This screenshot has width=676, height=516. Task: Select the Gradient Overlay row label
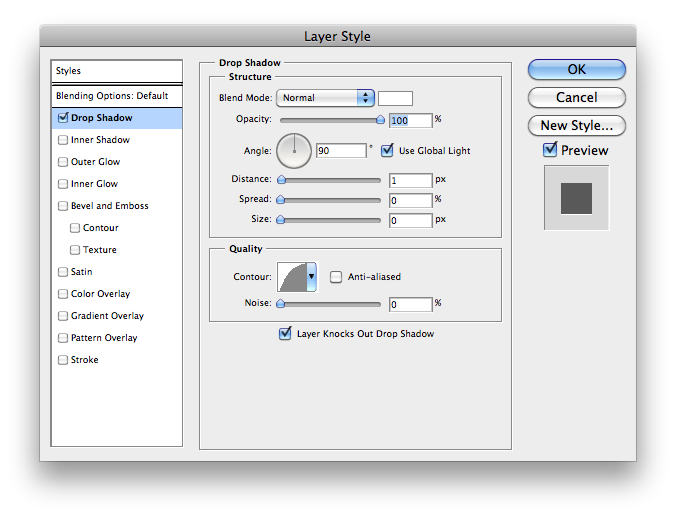pos(107,316)
